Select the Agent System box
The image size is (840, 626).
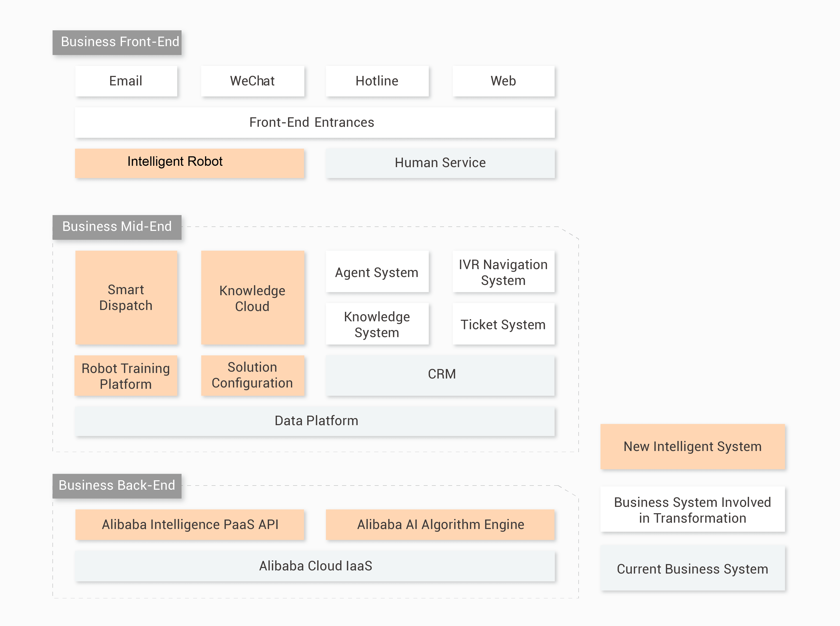[x=377, y=272]
